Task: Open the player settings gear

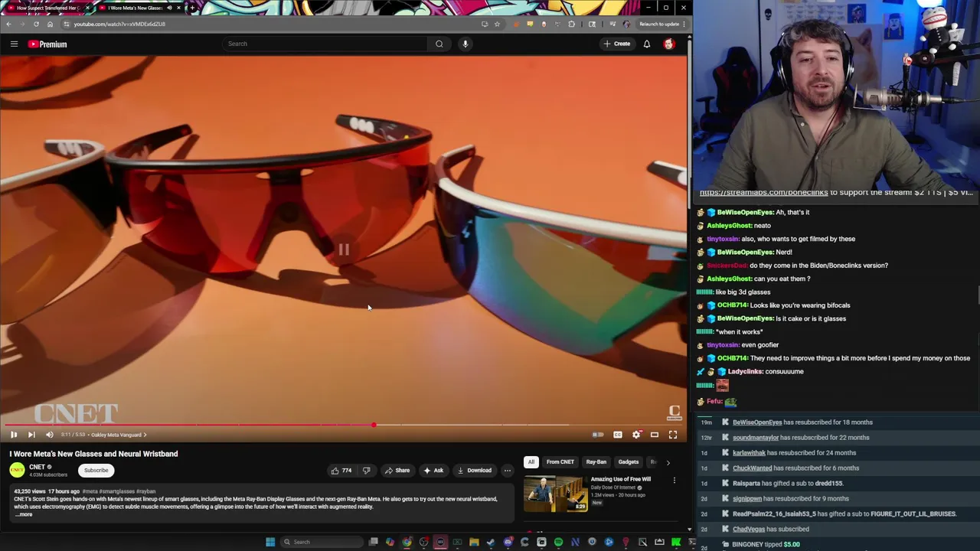Action: tap(636, 435)
